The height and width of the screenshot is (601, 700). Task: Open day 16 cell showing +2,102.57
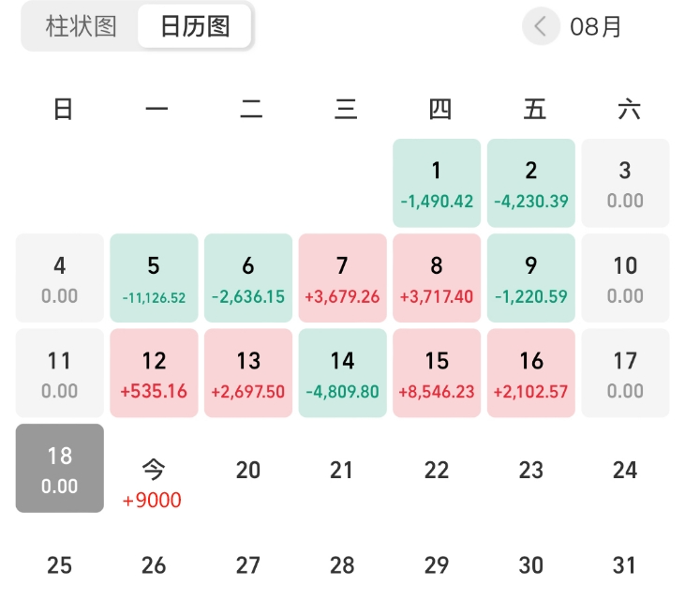coord(530,373)
